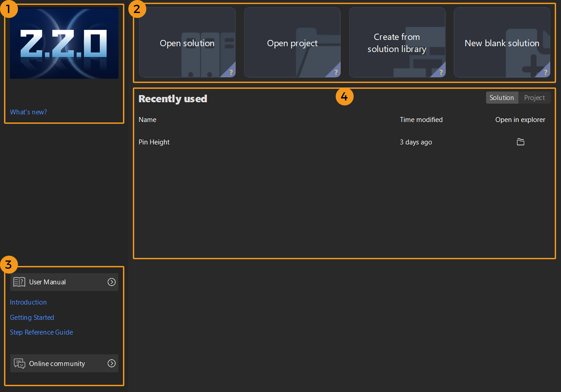Screen dimensions: 561x392
Task: Click the help corner on New blank solution card
Action: pyautogui.click(x=545, y=72)
